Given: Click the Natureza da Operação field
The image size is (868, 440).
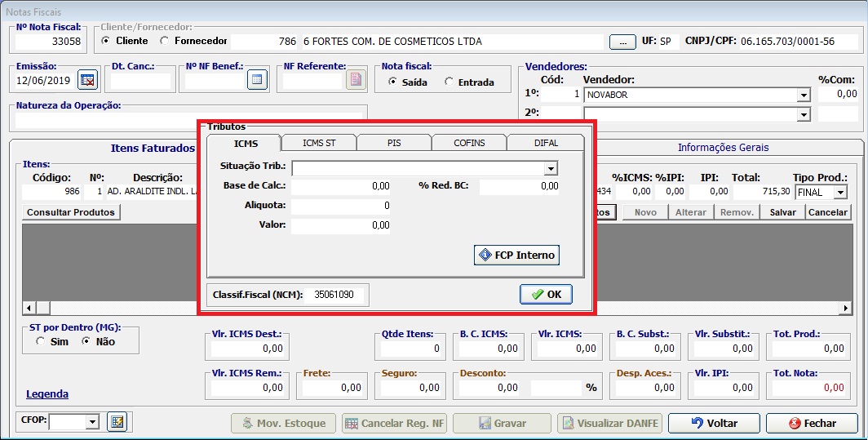Looking at the screenshot, I should click(x=189, y=118).
